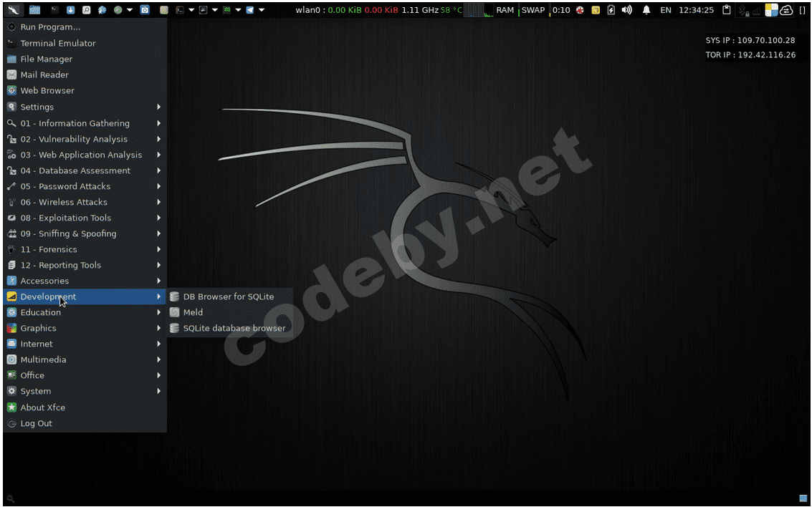Click the blue screenshot camera launcher
The height and width of the screenshot is (507, 812).
pyautogui.click(x=145, y=10)
